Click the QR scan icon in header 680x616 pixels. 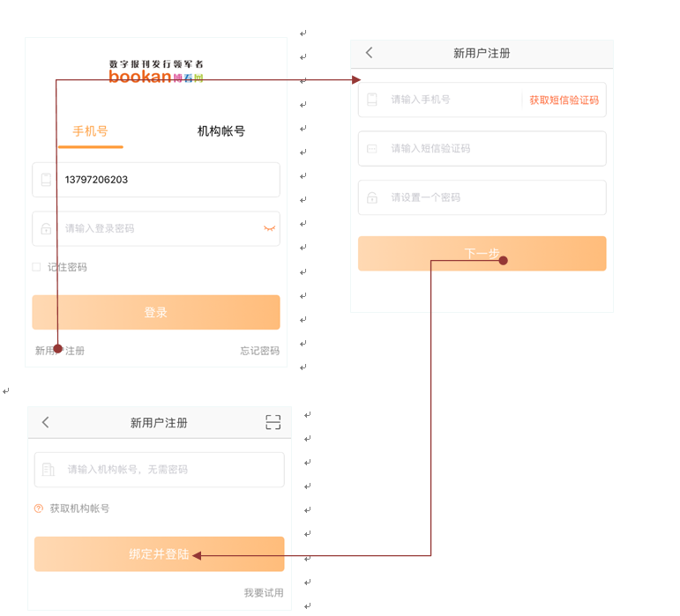point(273,423)
